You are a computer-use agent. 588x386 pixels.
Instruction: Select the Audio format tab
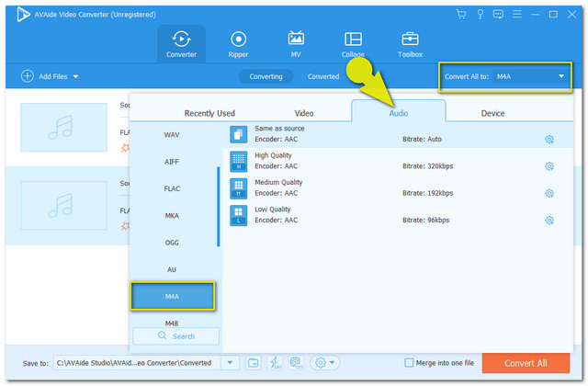pyautogui.click(x=398, y=112)
